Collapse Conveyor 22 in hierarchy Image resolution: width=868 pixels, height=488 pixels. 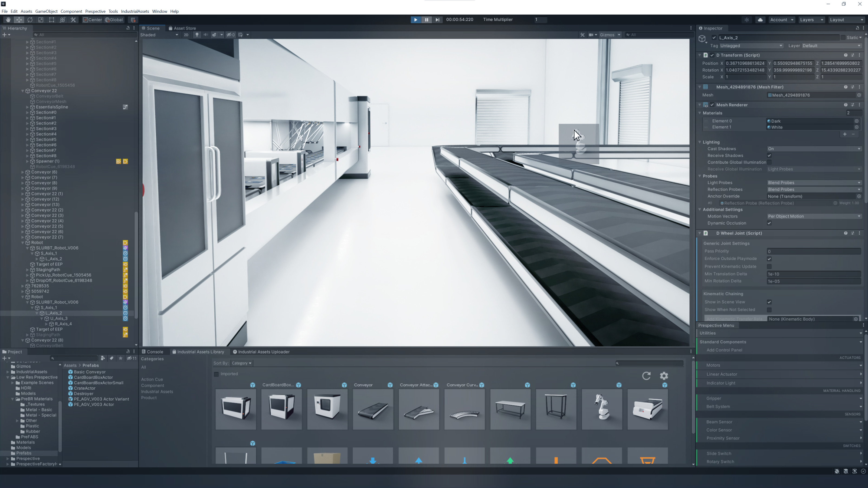click(22, 91)
